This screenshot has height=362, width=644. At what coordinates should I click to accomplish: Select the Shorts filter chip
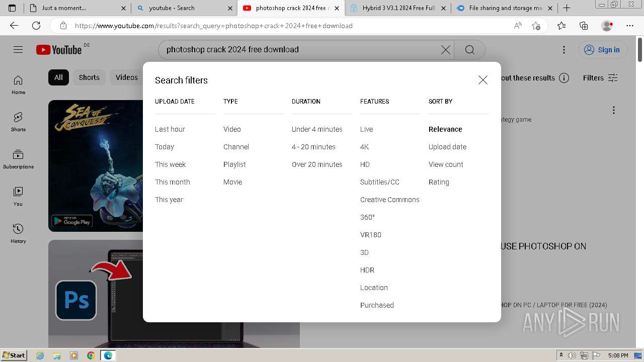tap(89, 77)
